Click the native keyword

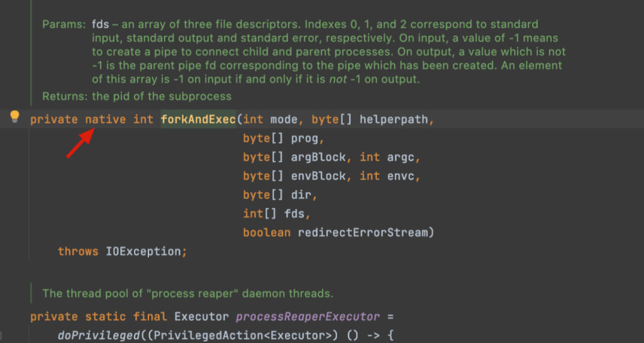tap(106, 119)
